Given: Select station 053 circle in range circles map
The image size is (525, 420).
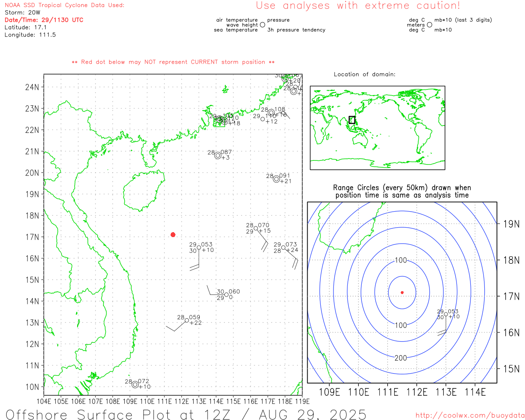Looking at the screenshot, I should [446, 315].
